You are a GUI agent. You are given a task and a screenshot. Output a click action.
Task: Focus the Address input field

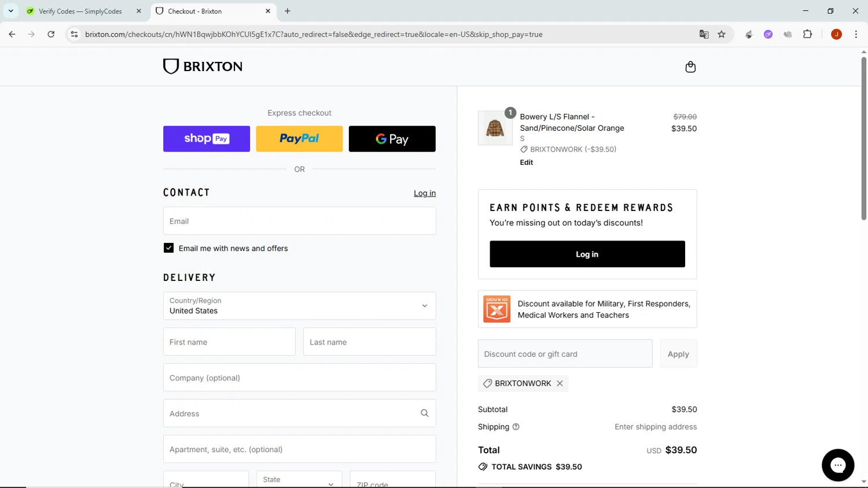point(299,413)
